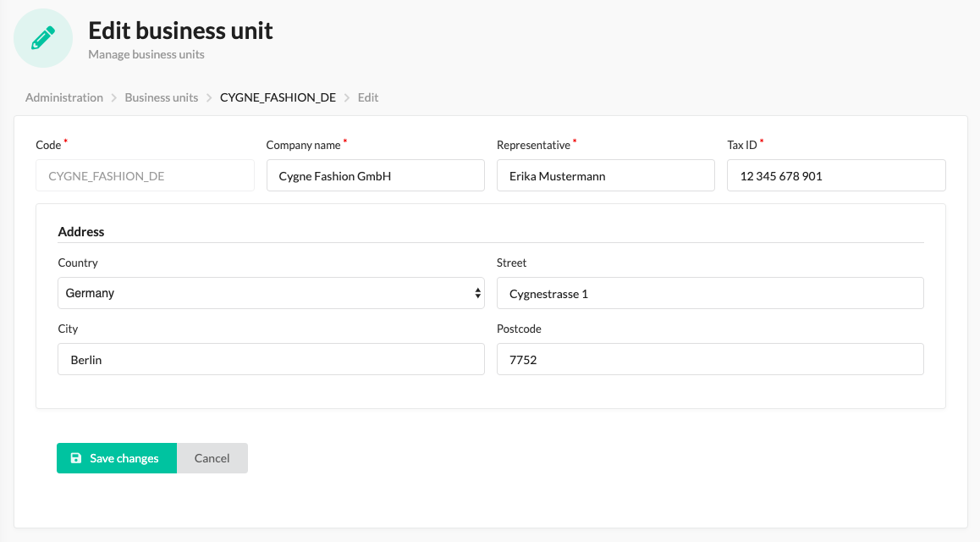This screenshot has height=542, width=980.
Task: Click the Street label
Action: click(x=511, y=263)
